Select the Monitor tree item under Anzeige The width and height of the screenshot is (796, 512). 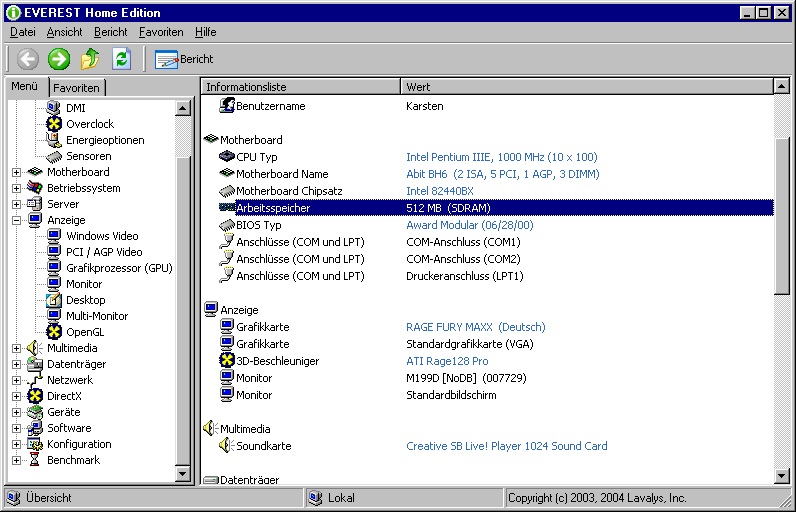[84, 284]
